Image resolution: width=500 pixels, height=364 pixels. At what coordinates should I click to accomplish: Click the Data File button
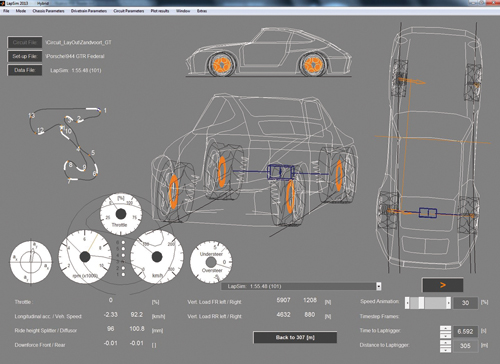25,70
